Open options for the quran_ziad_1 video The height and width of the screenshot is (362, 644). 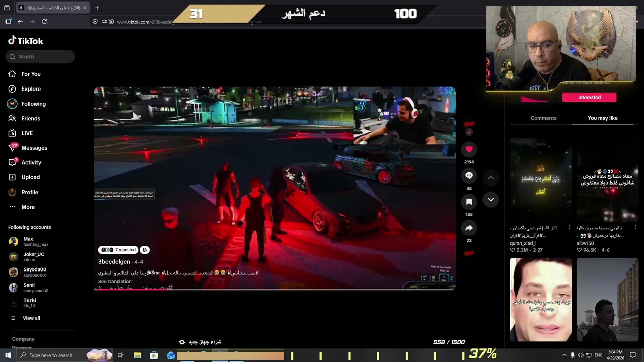coord(569,228)
